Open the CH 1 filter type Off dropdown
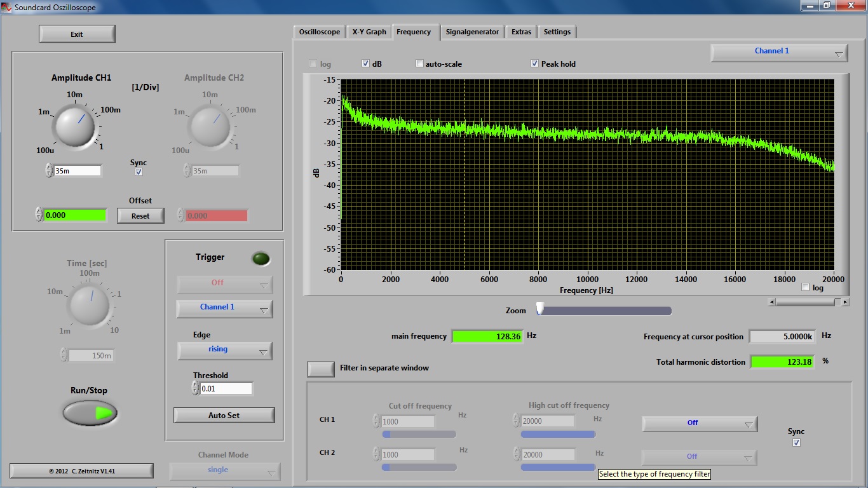 (699, 424)
